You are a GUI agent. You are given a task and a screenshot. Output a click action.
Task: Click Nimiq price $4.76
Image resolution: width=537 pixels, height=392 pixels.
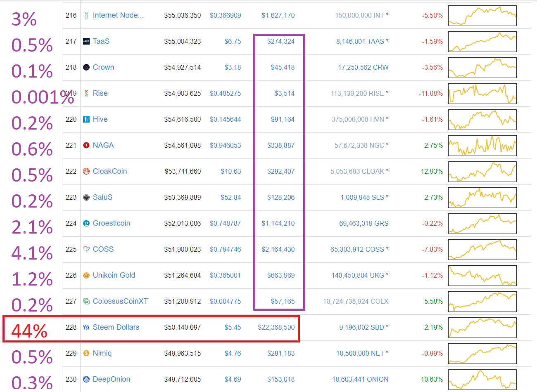(233, 353)
